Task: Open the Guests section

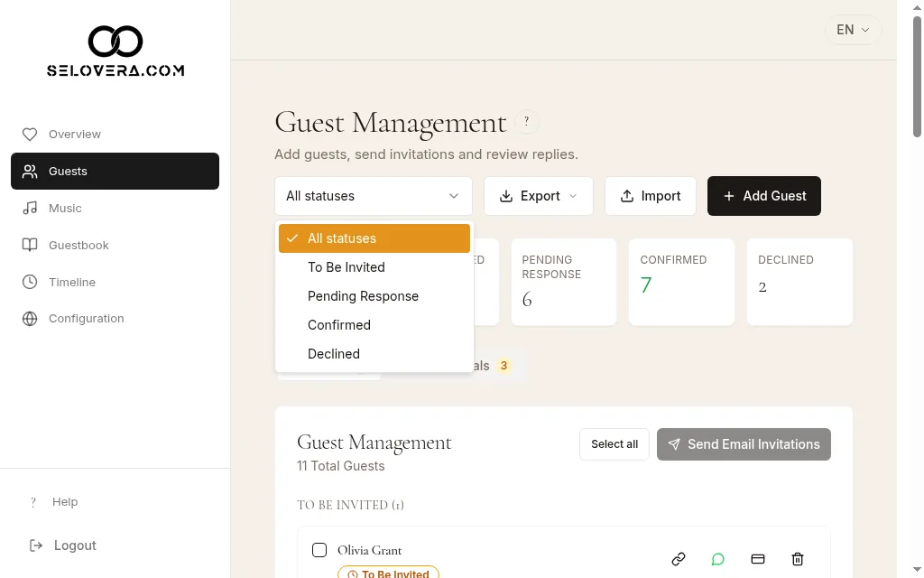Action: [115, 171]
